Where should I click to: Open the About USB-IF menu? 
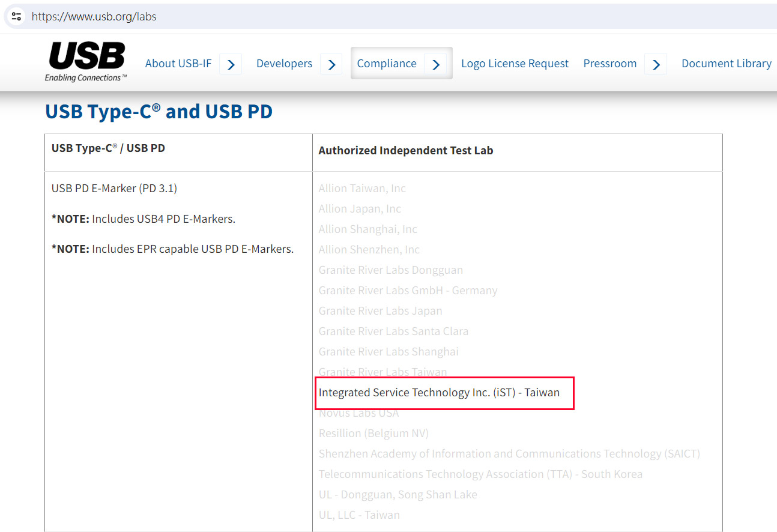178,64
